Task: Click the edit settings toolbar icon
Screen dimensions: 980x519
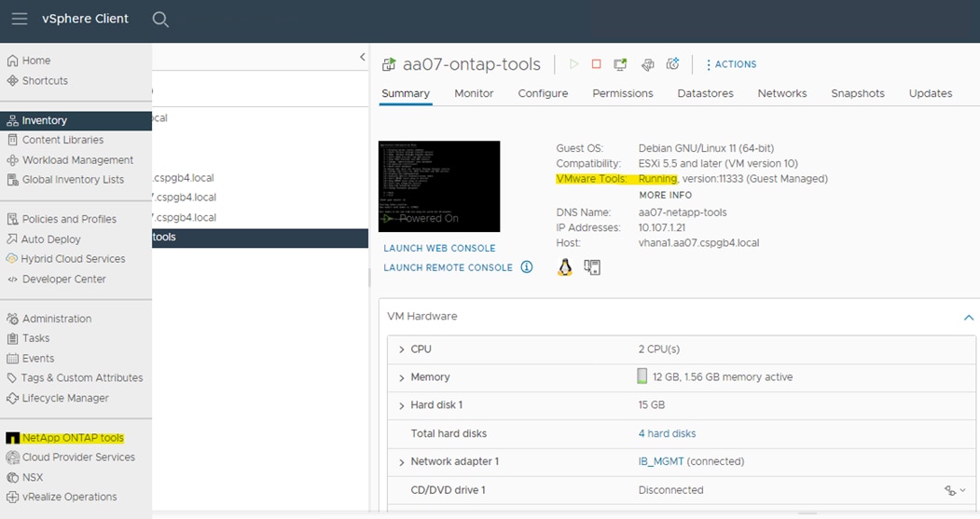Action: pyautogui.click(x=647, y=63)
